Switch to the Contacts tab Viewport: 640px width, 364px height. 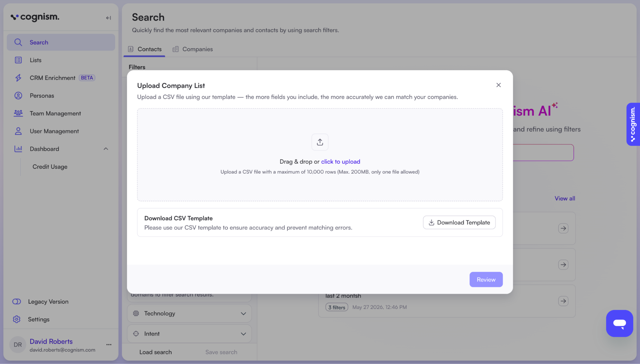tap(144, 49)
